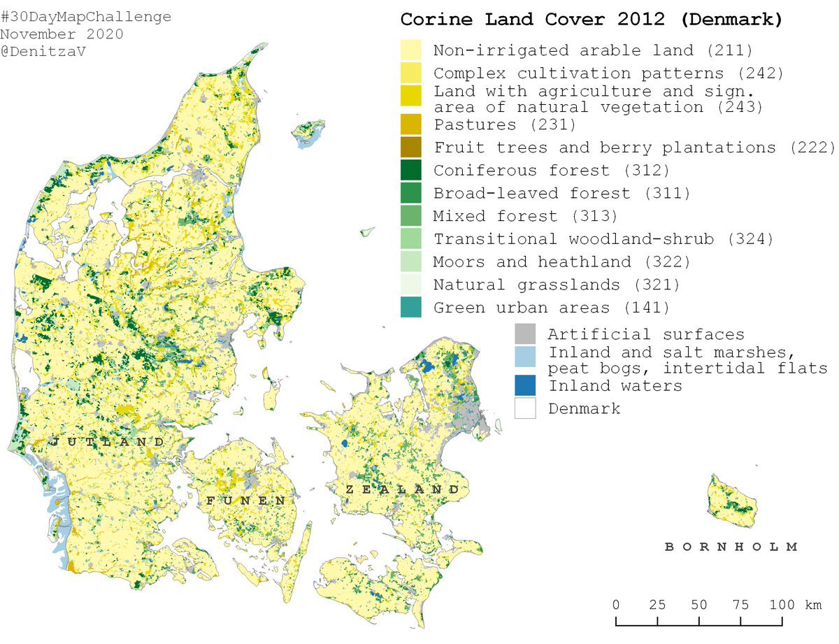Click the JUTLAND map label

(x=107, y=443)
